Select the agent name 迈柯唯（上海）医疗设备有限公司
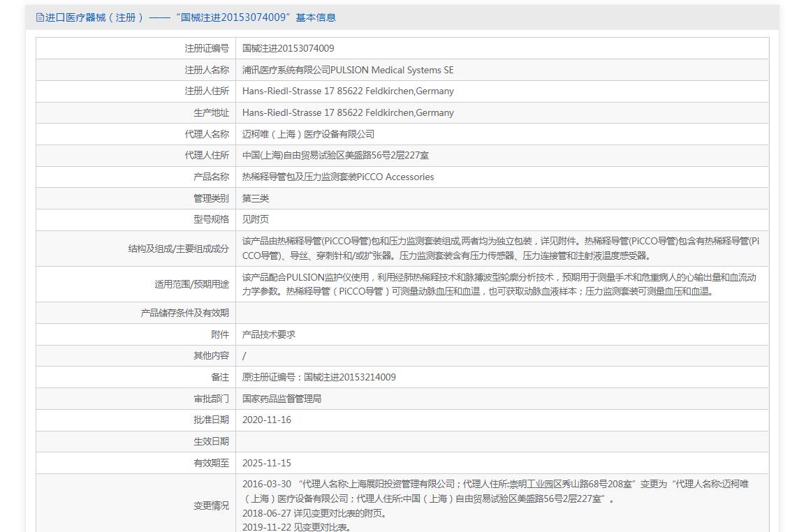The height and width of the screenshot is (532, 790). [308, 134]
